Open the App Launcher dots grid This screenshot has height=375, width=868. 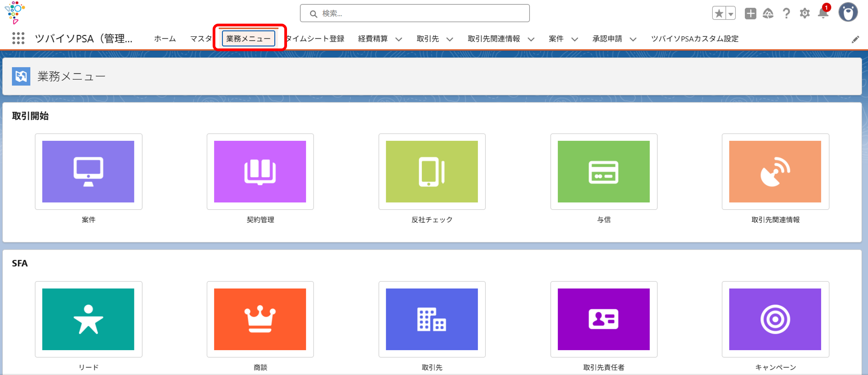tap(18, 38)
